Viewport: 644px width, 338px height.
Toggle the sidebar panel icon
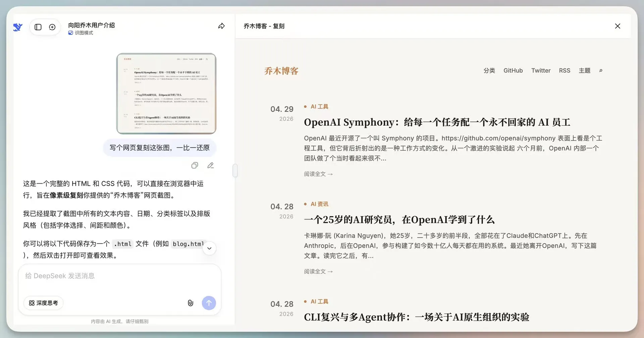tap(38, 27)
